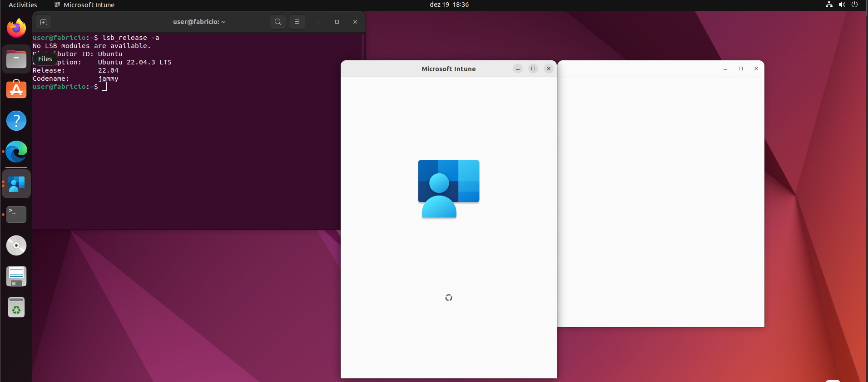Image resolution: width=868 pixels, height=382 pixels.
Task: Click the Terminal cursor at the prompt
Action: [104, 87]
